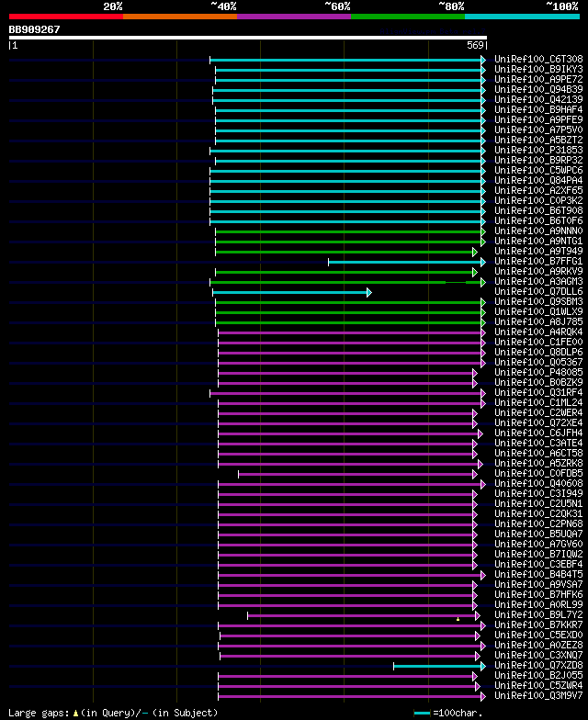Image resolution: width=588 pixels, height=720 pixels.
Task: Open the UniRef100_B9IKY3 hit label
Action: pyautogui.click(x=538, y=70)
